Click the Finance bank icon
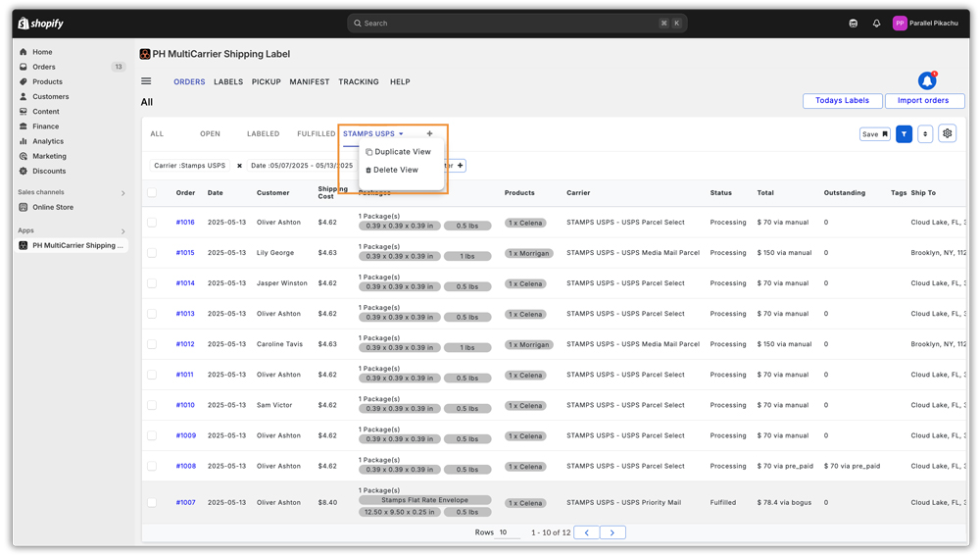The image size is (980, 557). coord(24,127)
